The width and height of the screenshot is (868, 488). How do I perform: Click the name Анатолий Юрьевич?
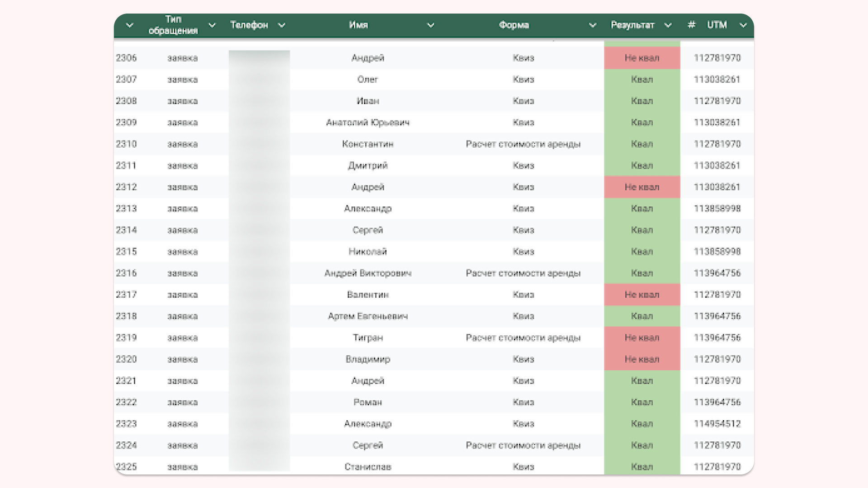(368, 122)
